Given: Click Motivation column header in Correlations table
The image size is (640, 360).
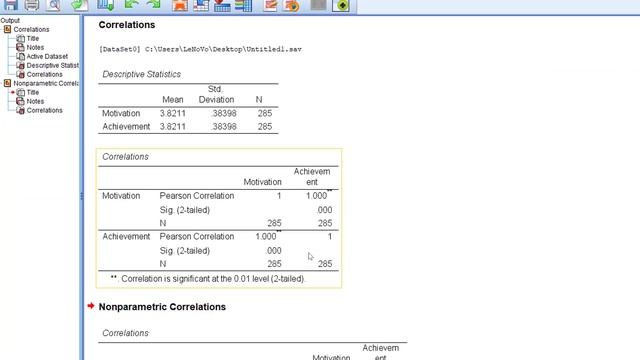Looking at the screenshot, I should (x=262, y=182).
